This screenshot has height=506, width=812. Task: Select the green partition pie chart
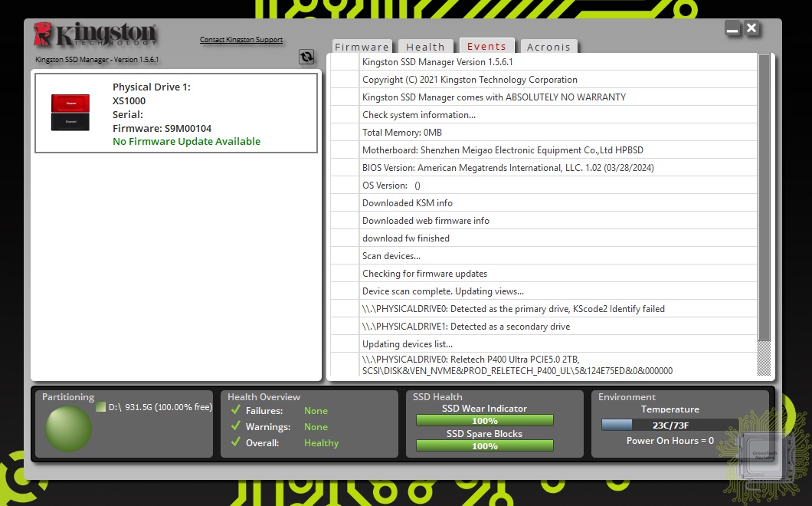point(68,428)
